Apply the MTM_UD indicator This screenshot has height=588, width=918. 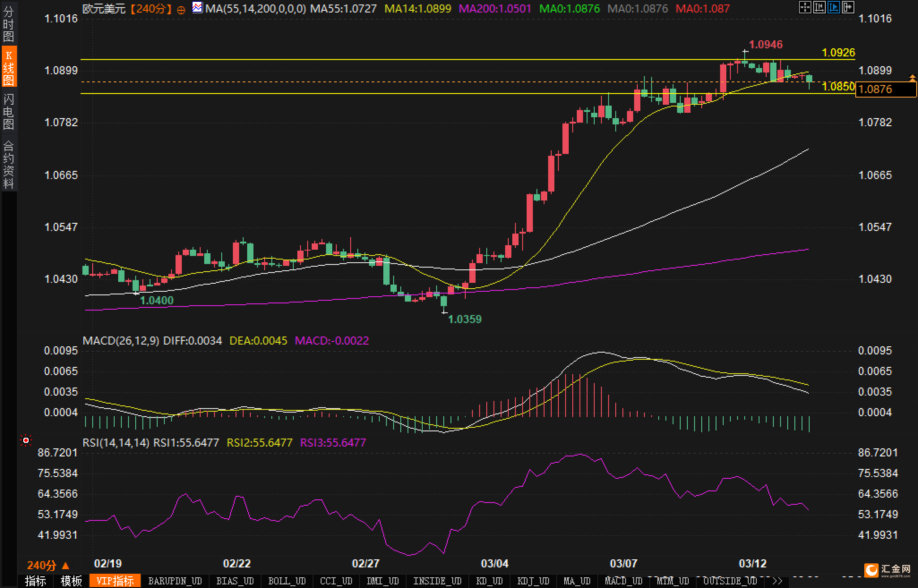click(673, 581)
